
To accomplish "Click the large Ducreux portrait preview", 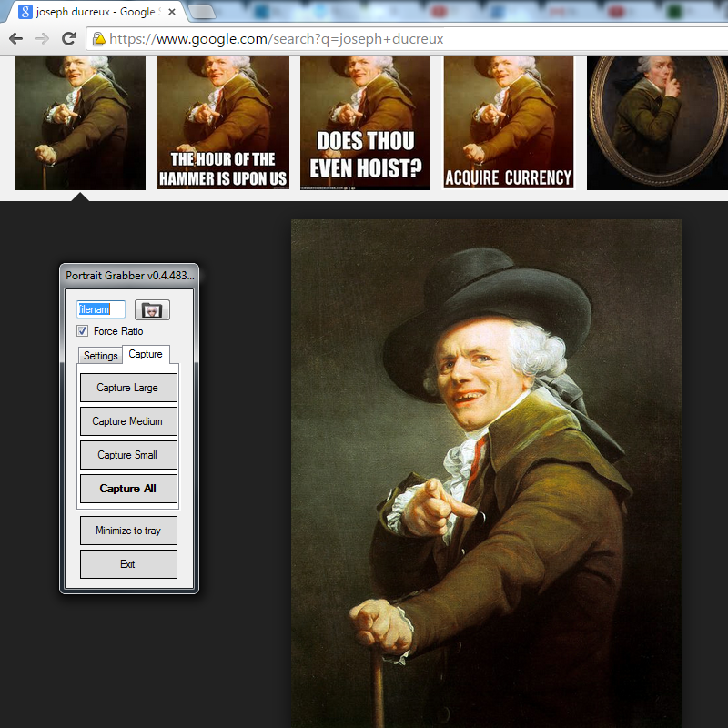I will 486,473.
